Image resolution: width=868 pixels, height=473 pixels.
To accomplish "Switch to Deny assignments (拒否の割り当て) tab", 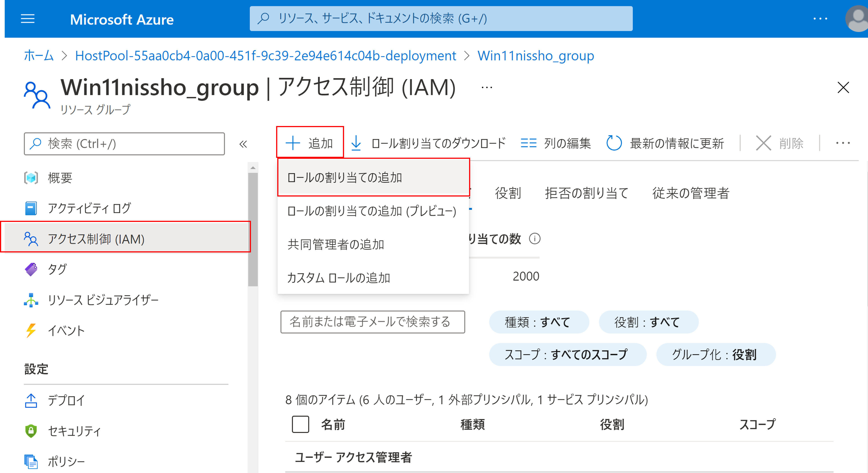I will [587, 193].
